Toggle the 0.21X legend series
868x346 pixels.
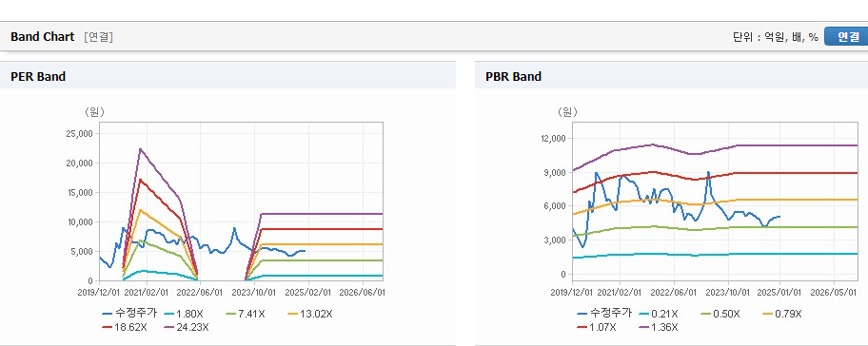point(658,314)
